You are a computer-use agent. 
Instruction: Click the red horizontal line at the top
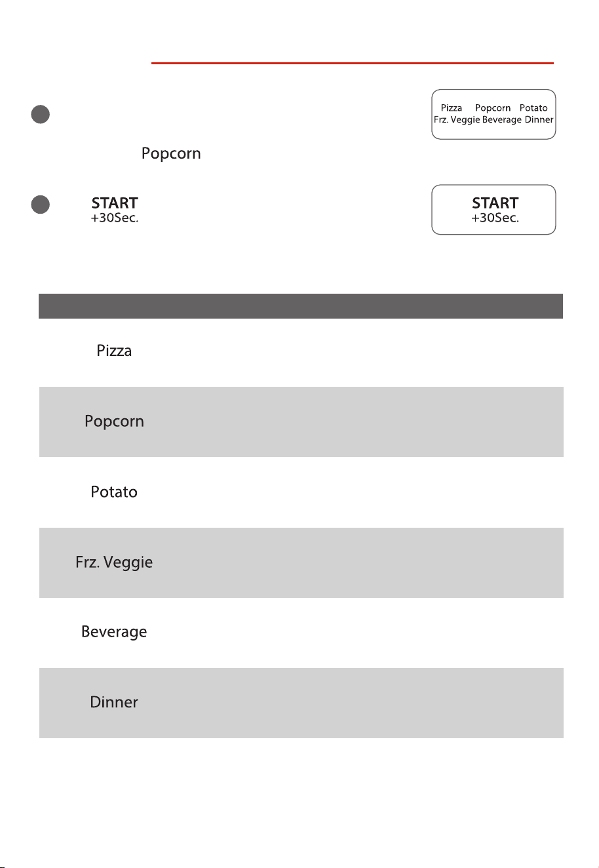point(353,64)
